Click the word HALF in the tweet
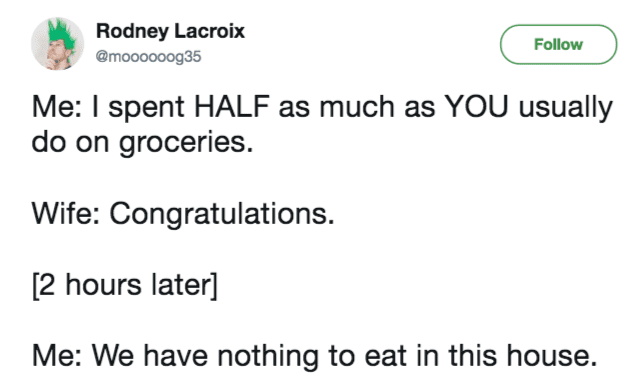The height and width of the screenshot is (378, 631). [232, 107]
